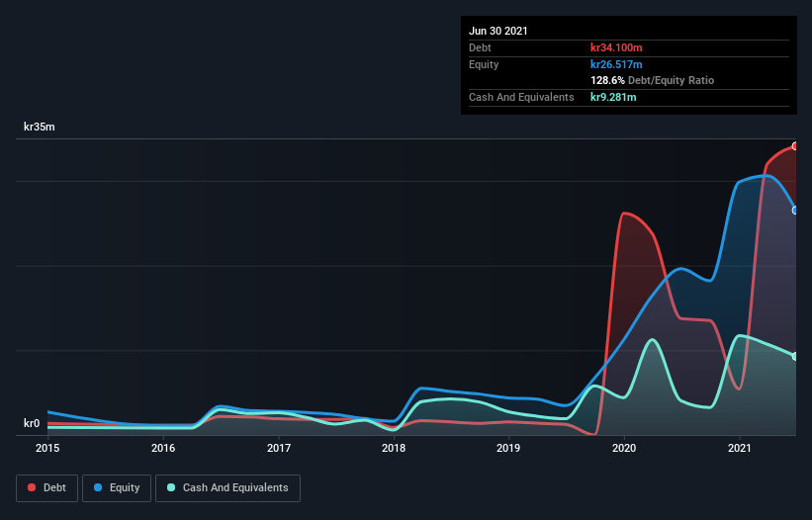This screenshot has height=520, width=812.
Task: Click the kr26.517m Equity value
Action: pos(616,64)
